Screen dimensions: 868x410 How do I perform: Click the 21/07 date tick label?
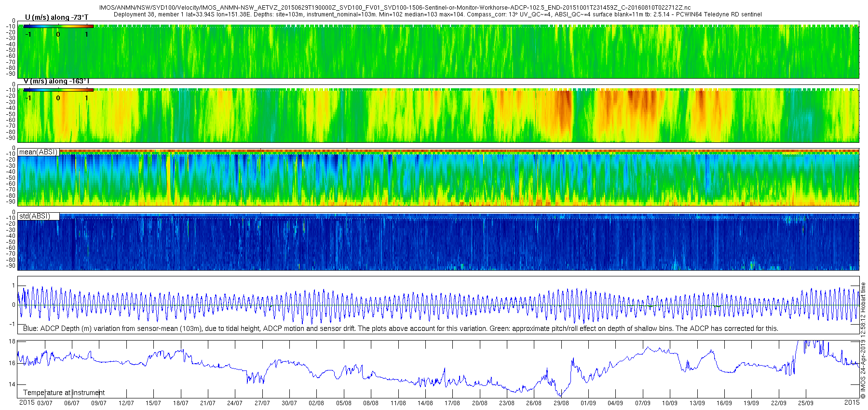point(208,403)
